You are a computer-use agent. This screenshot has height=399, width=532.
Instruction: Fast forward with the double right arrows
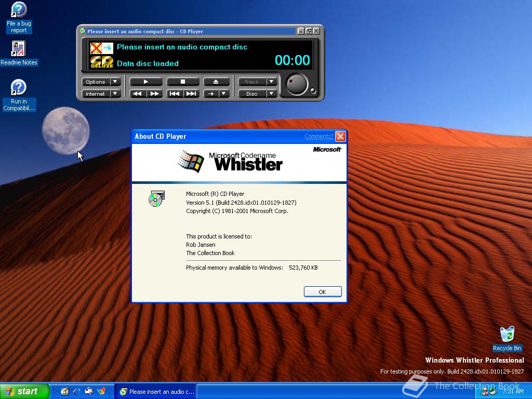tap(154, 94)
